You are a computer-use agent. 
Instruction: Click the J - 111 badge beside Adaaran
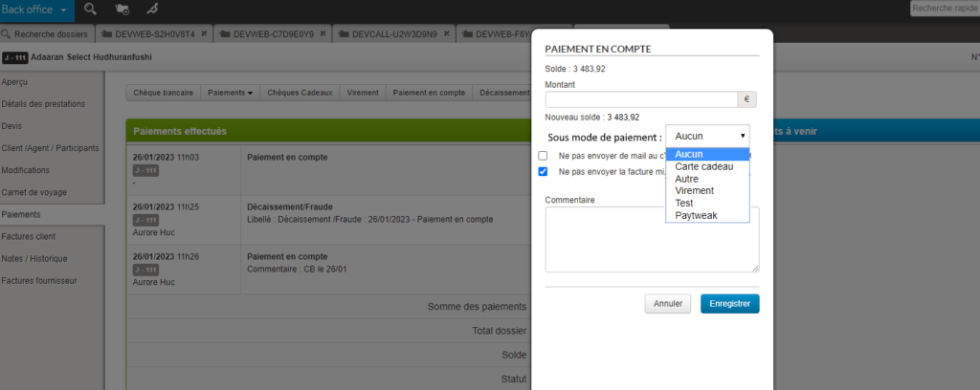pos(15,57)
